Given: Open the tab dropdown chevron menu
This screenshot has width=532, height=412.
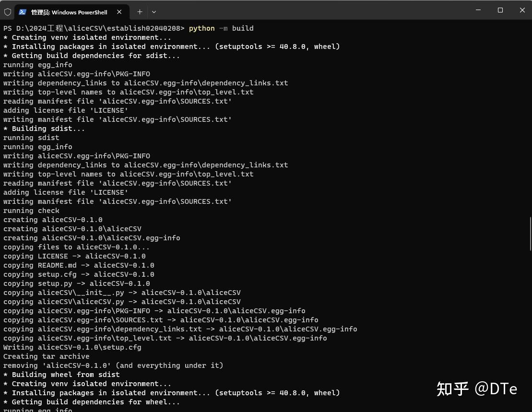Looking at the screenshot, I should click(154, 12).
